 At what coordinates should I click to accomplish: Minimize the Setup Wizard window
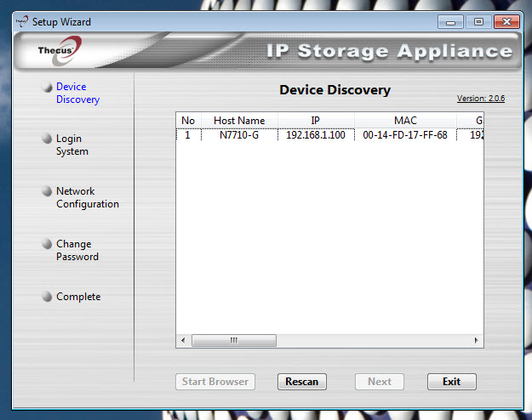(450, 22)
